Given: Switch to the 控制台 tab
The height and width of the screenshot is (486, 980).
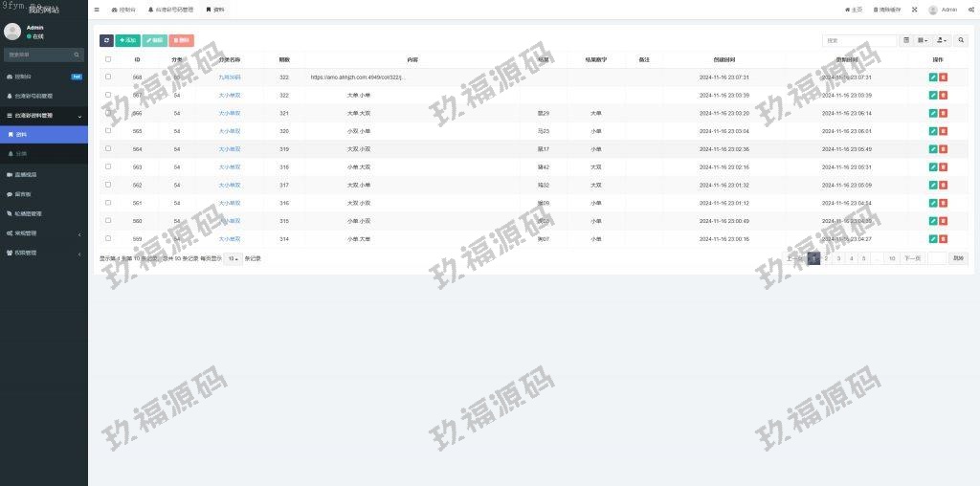Looking at the screenshot, I should point(123,10).
